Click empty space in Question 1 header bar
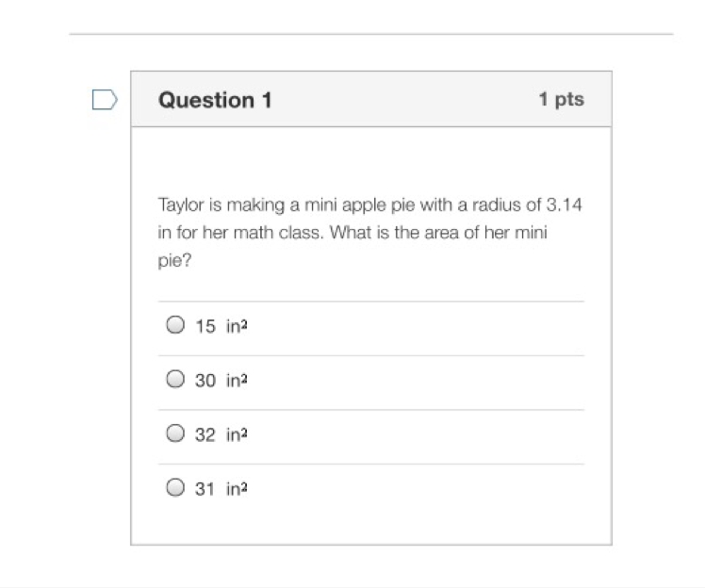 [x=404, y=99]
